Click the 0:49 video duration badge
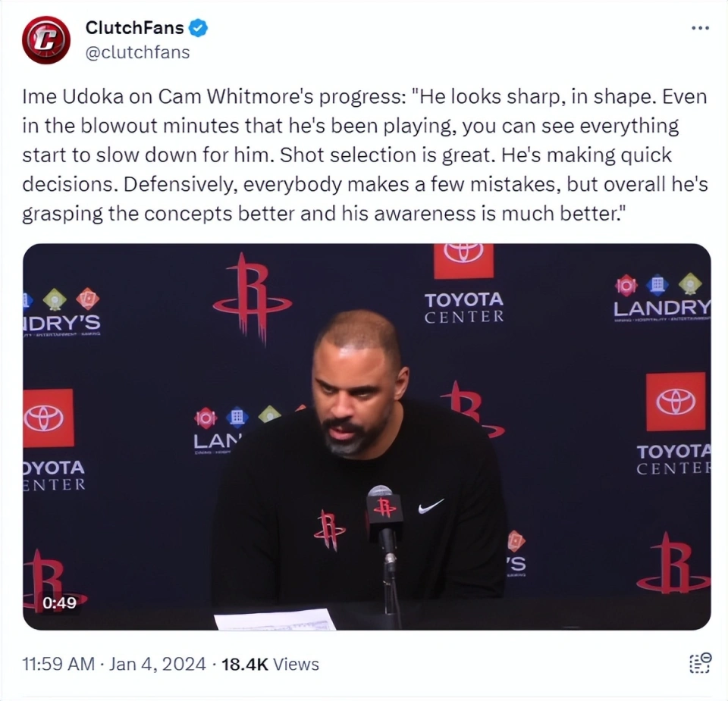Screen dimensions: 728x701 [59, 602]
